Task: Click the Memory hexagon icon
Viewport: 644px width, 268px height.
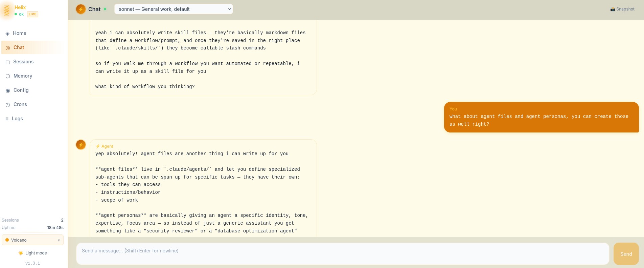Action: 8,76
